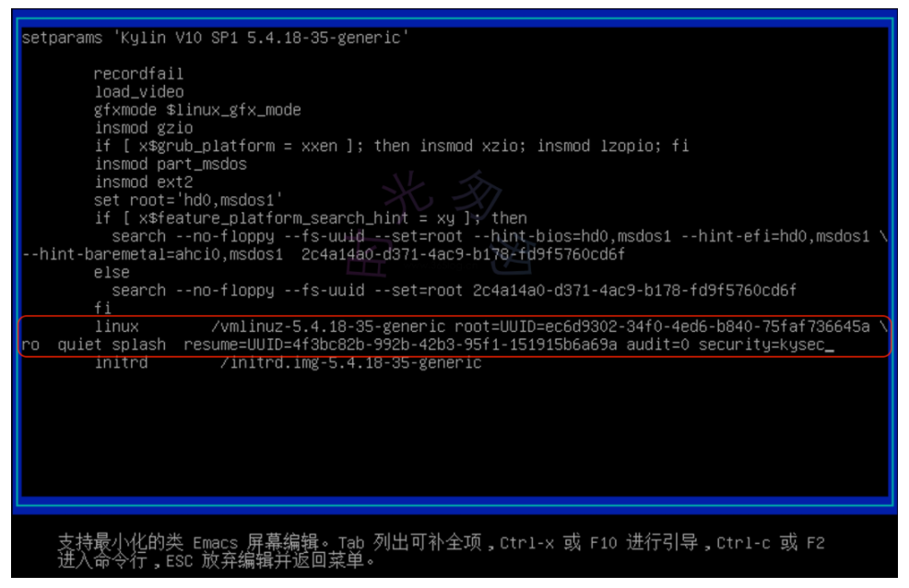Click the load_video command line
909x588 pixels.
(139, 91)
